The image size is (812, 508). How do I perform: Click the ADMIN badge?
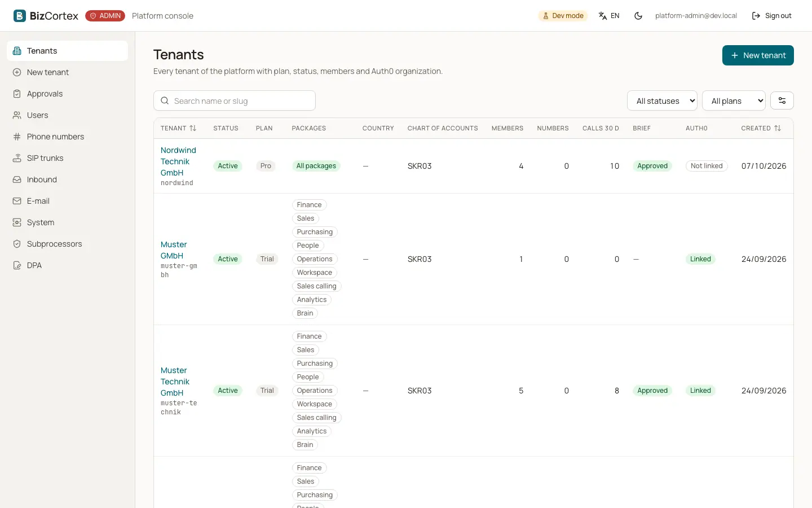[105, 16]
